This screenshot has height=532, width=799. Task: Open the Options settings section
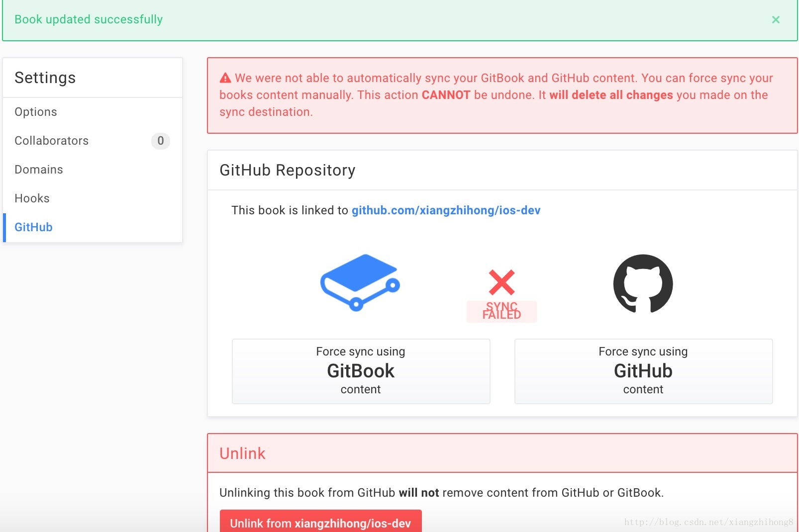coord(93,112)
